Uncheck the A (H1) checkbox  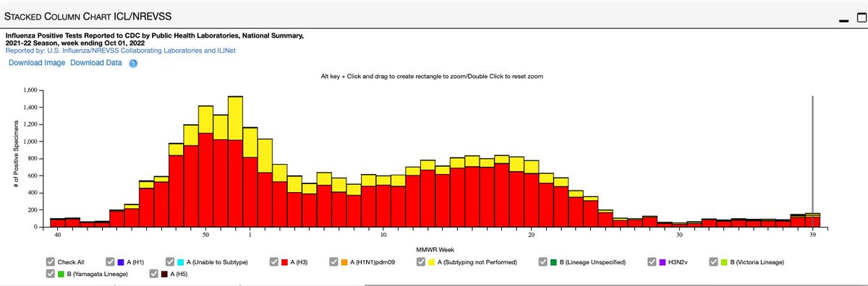click(x=111, y=261)
